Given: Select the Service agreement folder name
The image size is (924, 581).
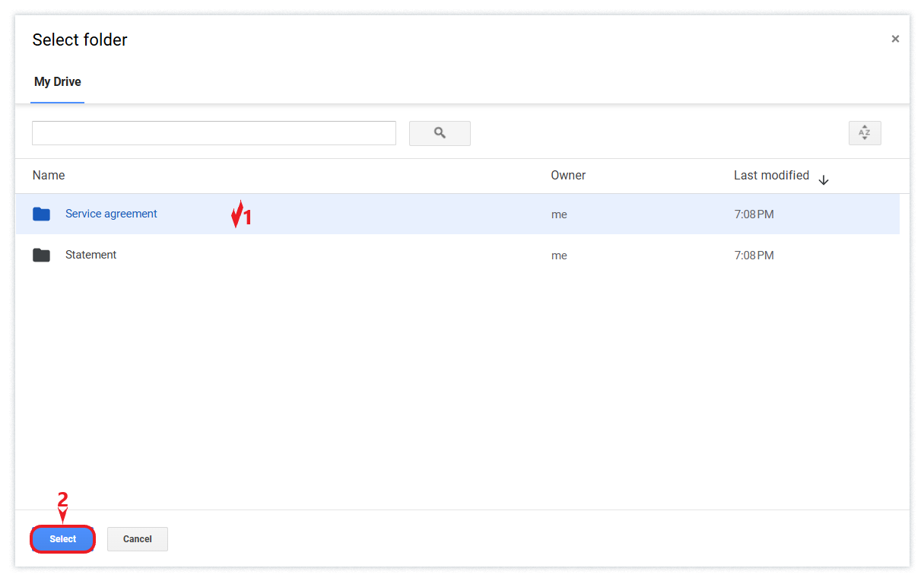Looking at the screenshot, I should 111,214.
